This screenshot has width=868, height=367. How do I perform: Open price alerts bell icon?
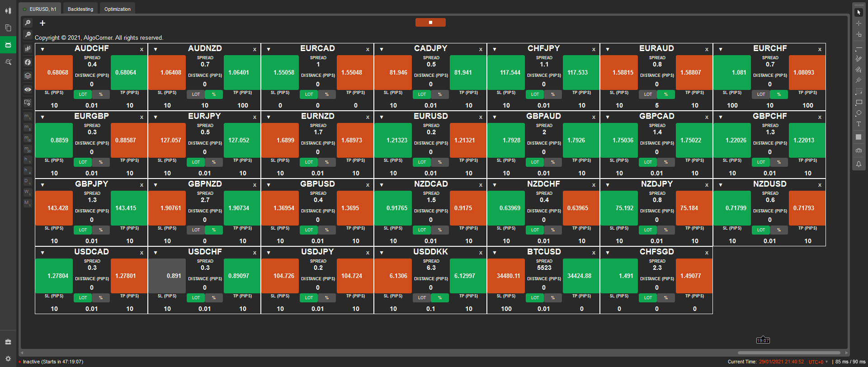click(859, 164)
